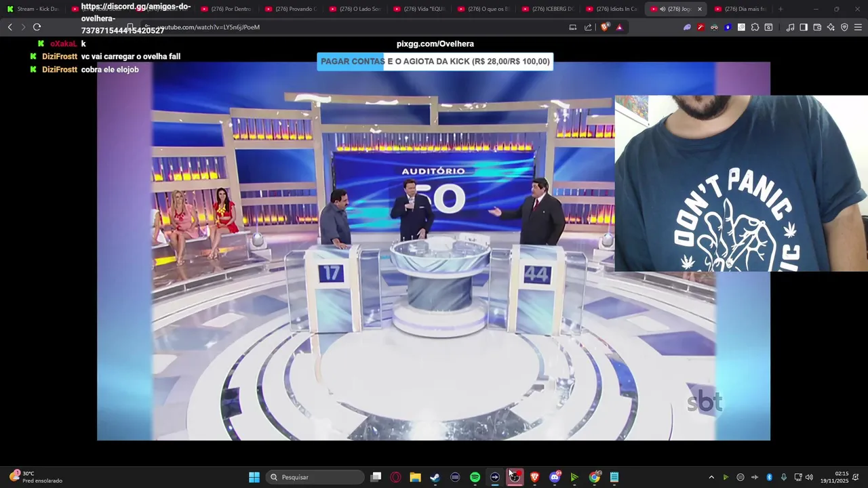Switch to the Stream - Kick Dashboard tab

pos(34,9)
